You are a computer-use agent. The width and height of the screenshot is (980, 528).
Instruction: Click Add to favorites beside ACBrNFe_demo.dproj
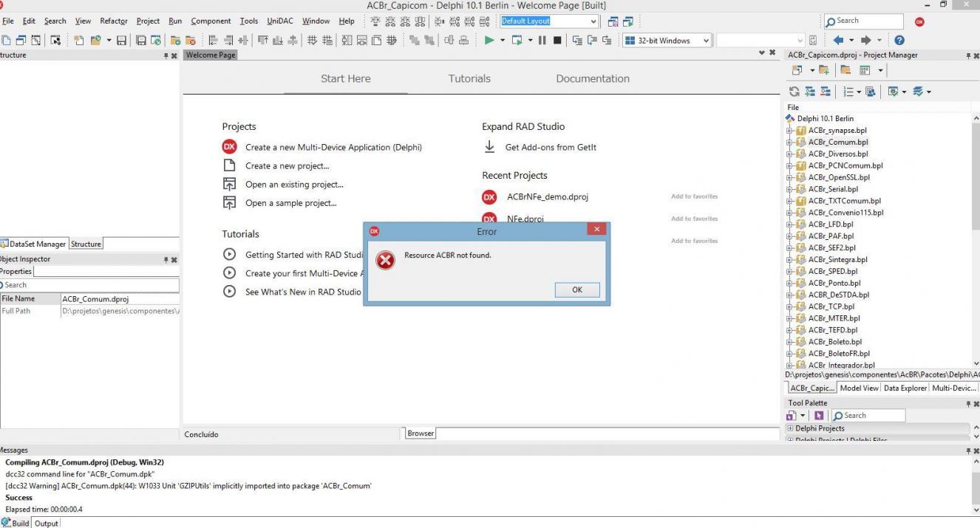tap(694, 196)
